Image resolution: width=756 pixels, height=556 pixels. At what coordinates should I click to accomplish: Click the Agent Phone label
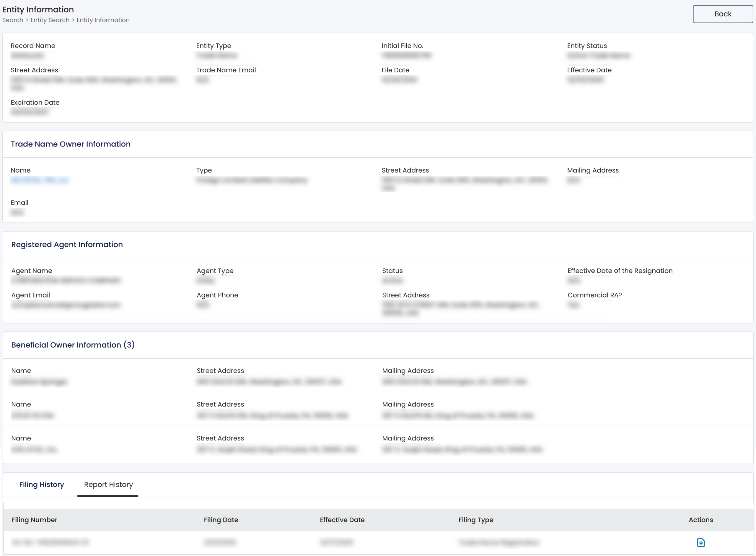(x=217, y=295)
